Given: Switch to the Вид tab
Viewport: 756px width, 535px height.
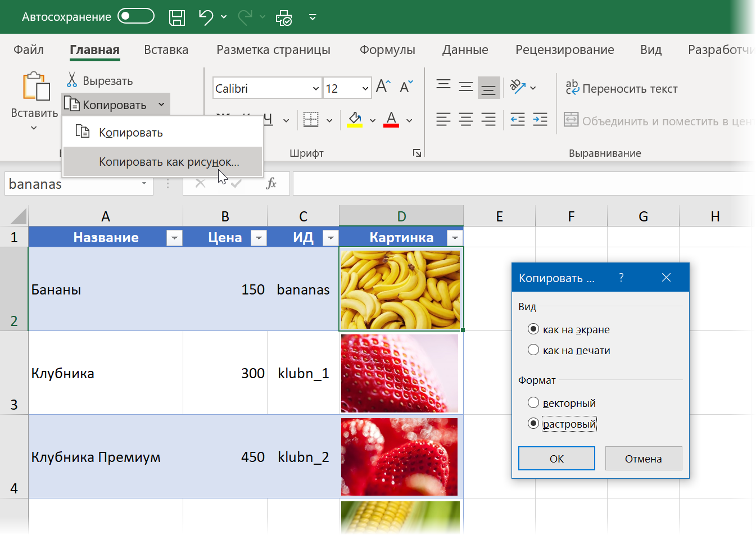Looking at the screenshot, I should tap(651, 49).
